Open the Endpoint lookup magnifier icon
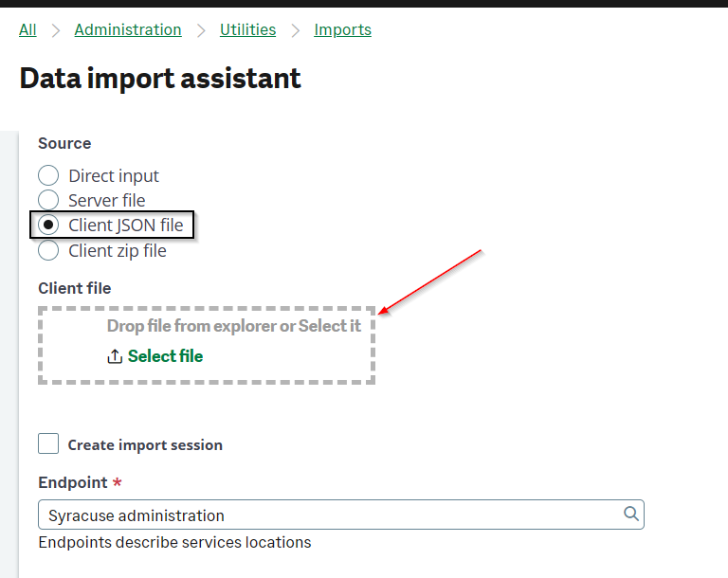This screenshot has width=728, height=578. (630, 514)
